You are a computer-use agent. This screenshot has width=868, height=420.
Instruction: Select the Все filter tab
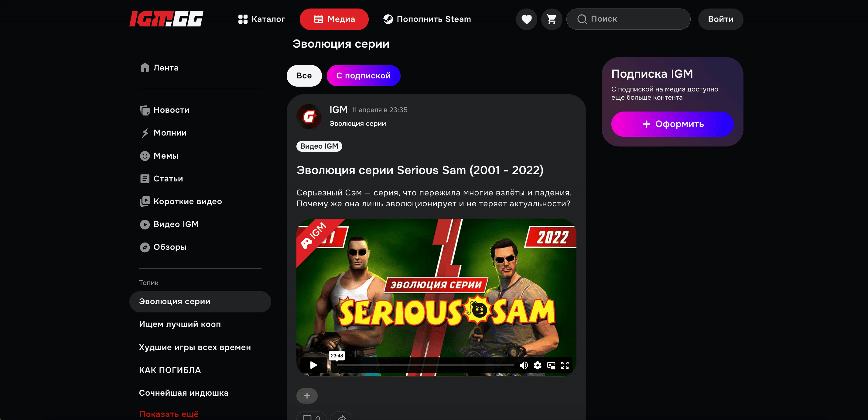[x=304, y=76]
